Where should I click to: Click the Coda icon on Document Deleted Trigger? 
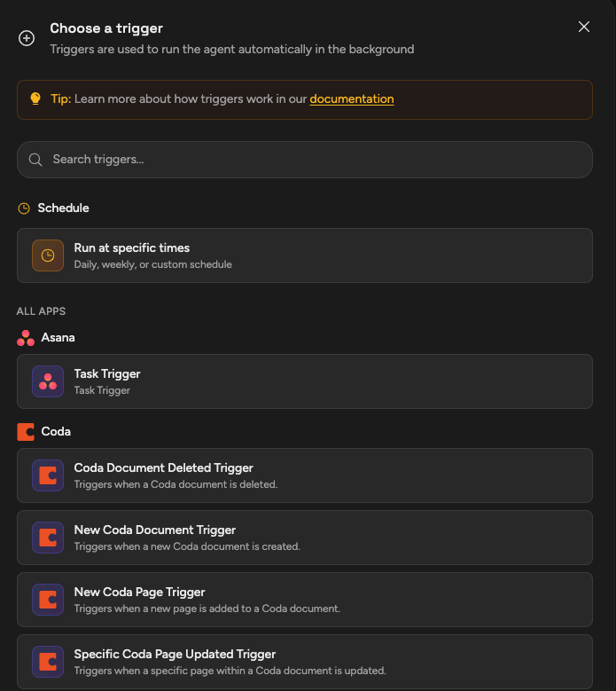click(x=48, y=475)
